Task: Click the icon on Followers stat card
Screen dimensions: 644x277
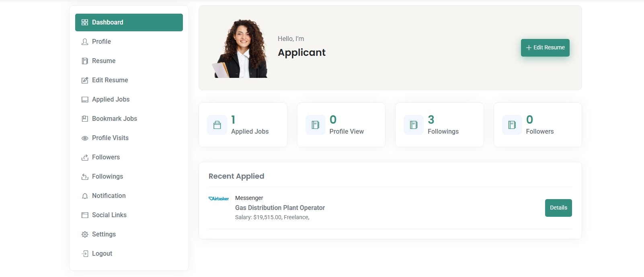Action: [512, 125]
